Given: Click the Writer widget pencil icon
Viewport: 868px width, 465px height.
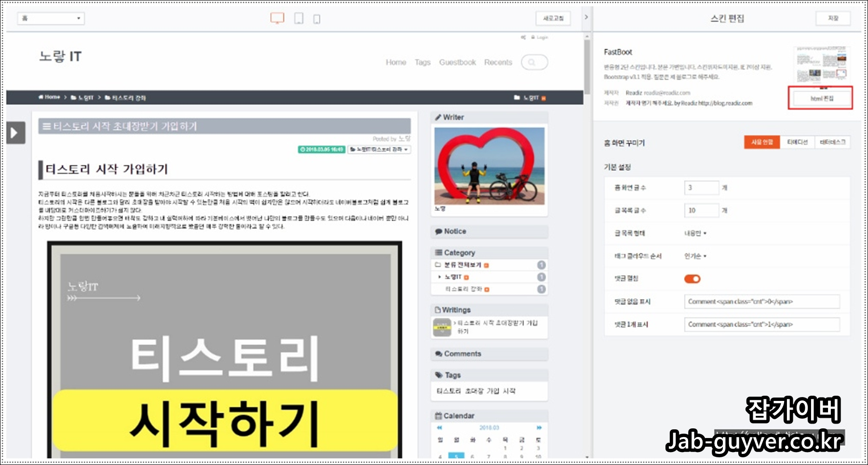Looking at the screenshot, I should pyautogui.click(x=438, y=117).
